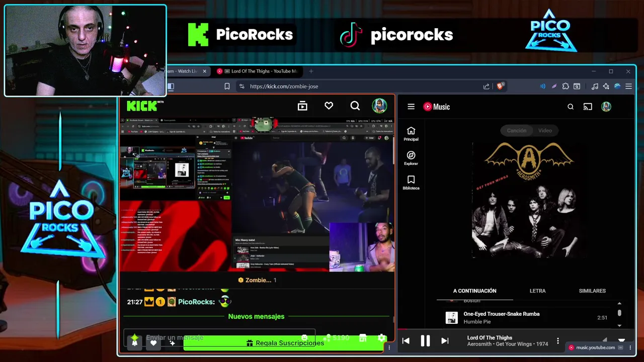
Task: Click the purple feather extension icon
Action: [x=554, y=86]
